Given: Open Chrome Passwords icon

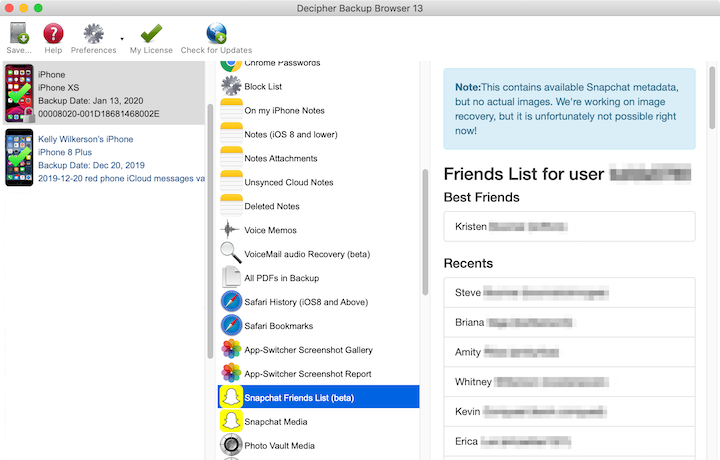Looking at the screenshot, I should (231, 65).
